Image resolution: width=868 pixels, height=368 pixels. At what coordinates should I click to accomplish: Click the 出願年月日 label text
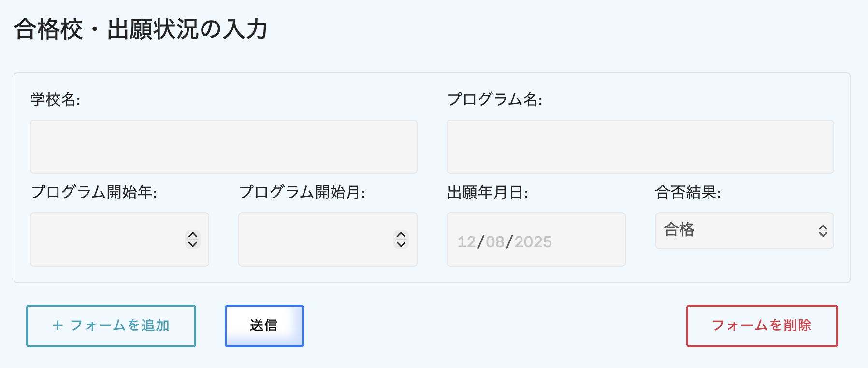(487, 192)
